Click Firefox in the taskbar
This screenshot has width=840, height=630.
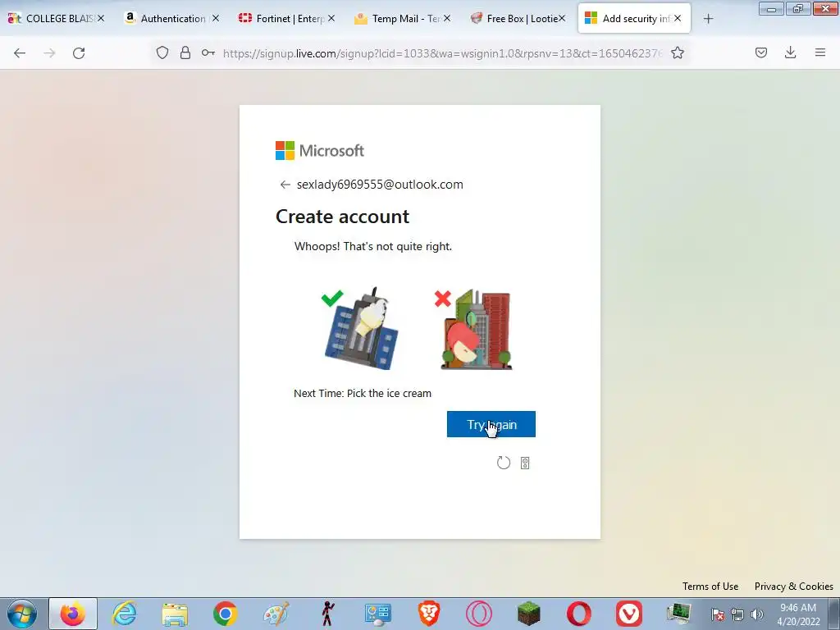[x=73, y=614]
